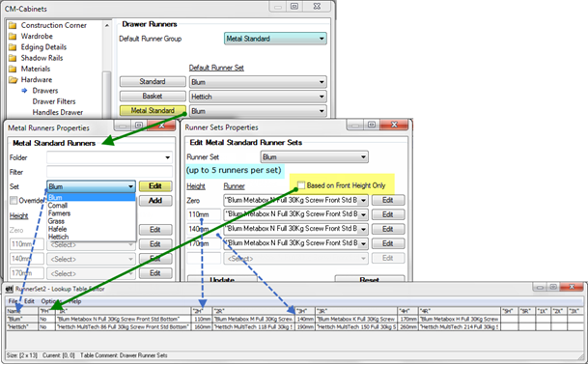Open the Basket Hettich runner set dropdown
This screenshot has height=365, width=588.
point(258,97)
